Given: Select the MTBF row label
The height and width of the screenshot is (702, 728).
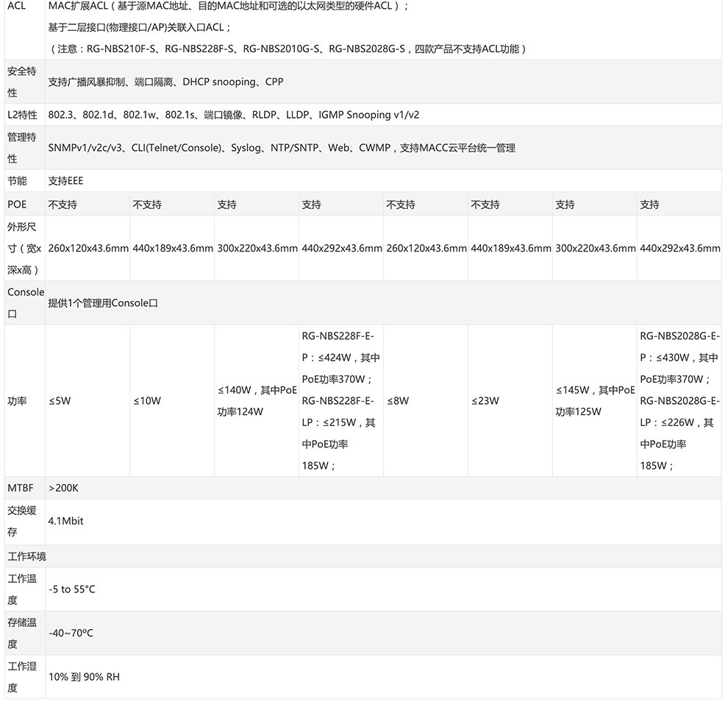Looking at the screenshot, I should coord(21,488).
